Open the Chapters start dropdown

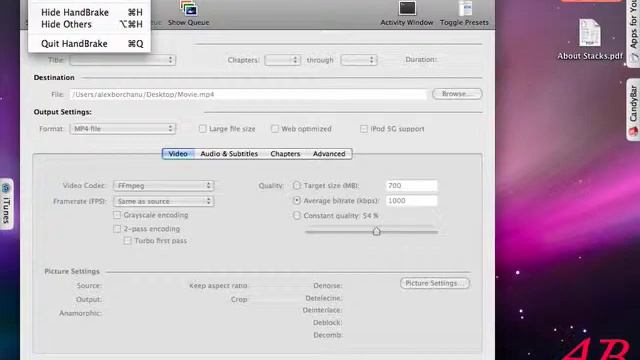282,60
